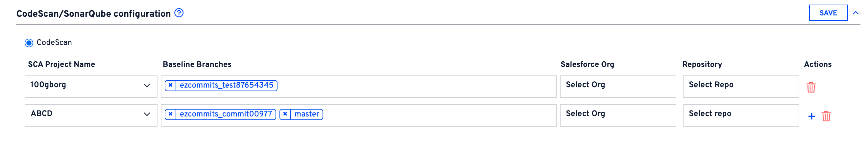Viewport: 868px width, 145px height.
Task: Remove the master branch tag
Action: (x=285, y=114)
